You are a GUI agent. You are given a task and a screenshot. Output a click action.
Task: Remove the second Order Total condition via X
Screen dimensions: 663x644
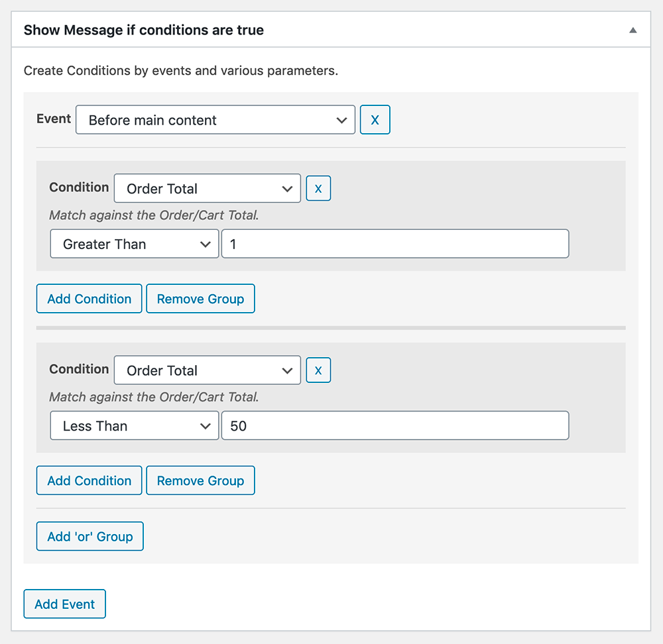[x=318, y=370]
